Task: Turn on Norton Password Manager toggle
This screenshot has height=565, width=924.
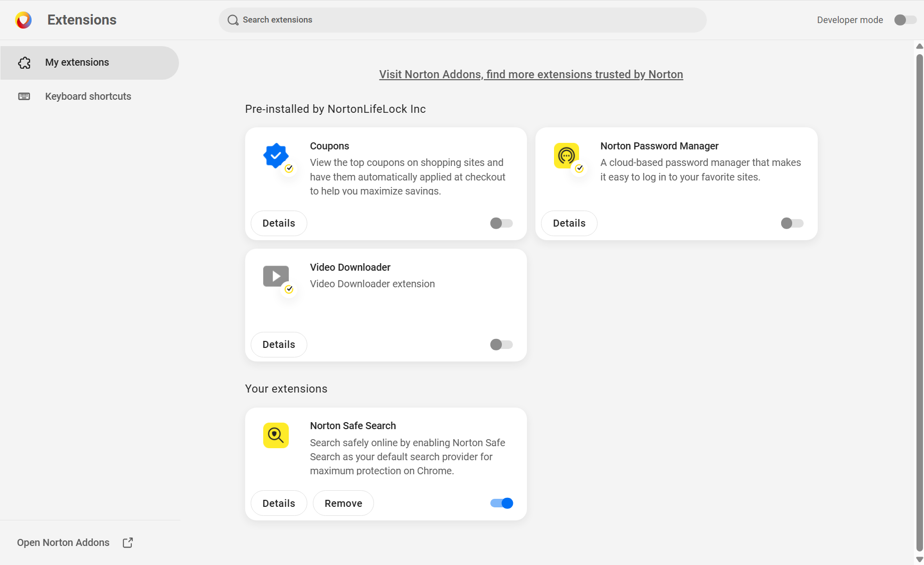Action: click(x=792, y=223)
